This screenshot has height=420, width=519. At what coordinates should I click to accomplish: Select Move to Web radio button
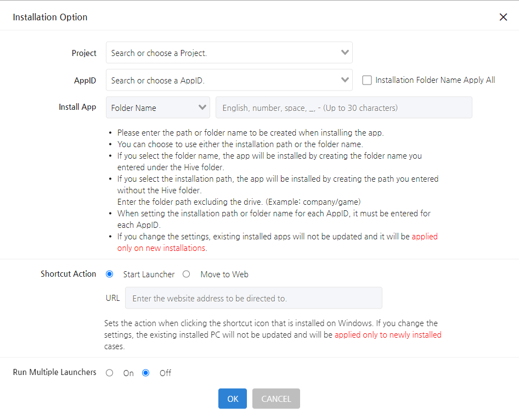187,275
